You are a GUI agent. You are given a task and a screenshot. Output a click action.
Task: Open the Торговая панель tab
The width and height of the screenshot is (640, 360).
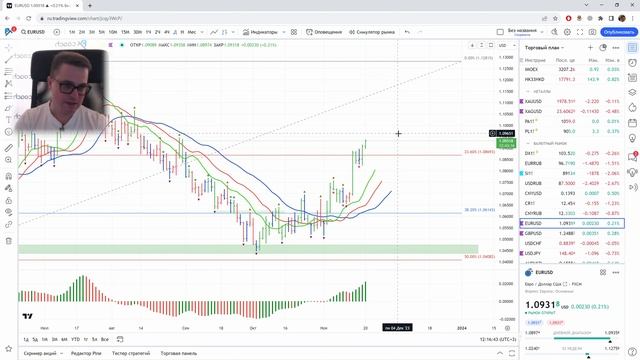tap(178, 353)
